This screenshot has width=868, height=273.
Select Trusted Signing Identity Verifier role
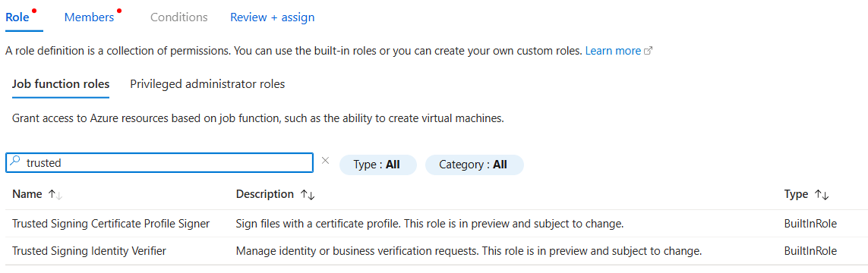point(89,251)
